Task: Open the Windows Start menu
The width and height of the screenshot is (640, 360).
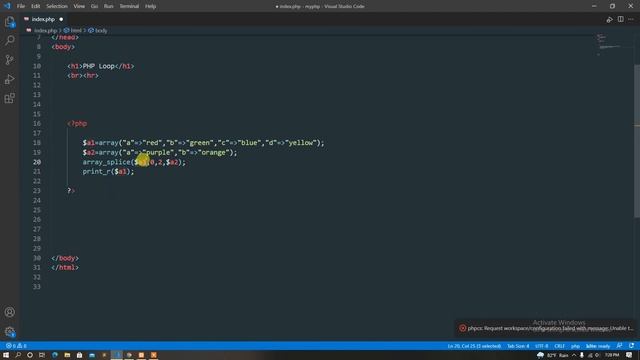Action: tap(6, 355)
